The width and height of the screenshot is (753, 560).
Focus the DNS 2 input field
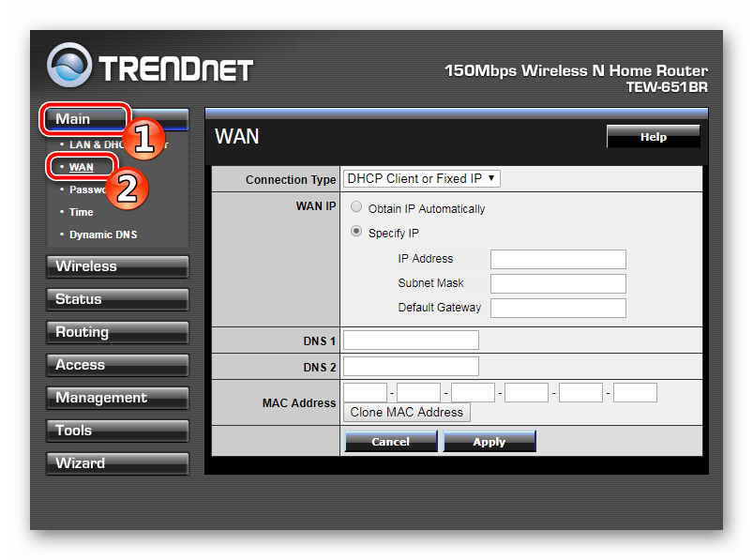pyautogui.click(x=411, y=366)
